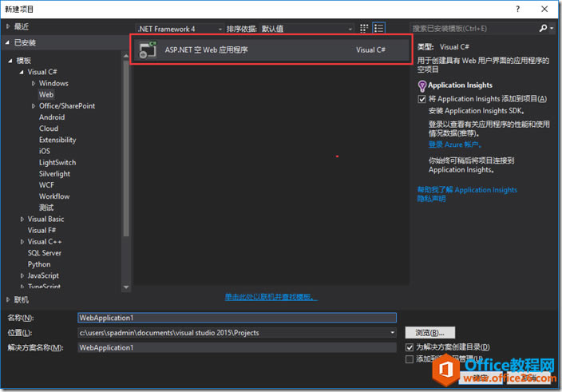Click the 登录 Azure 帐户 link
Image resolution: width=562 pixels, height=392 pixels.
pyautogui.click(x=455, y=145)
